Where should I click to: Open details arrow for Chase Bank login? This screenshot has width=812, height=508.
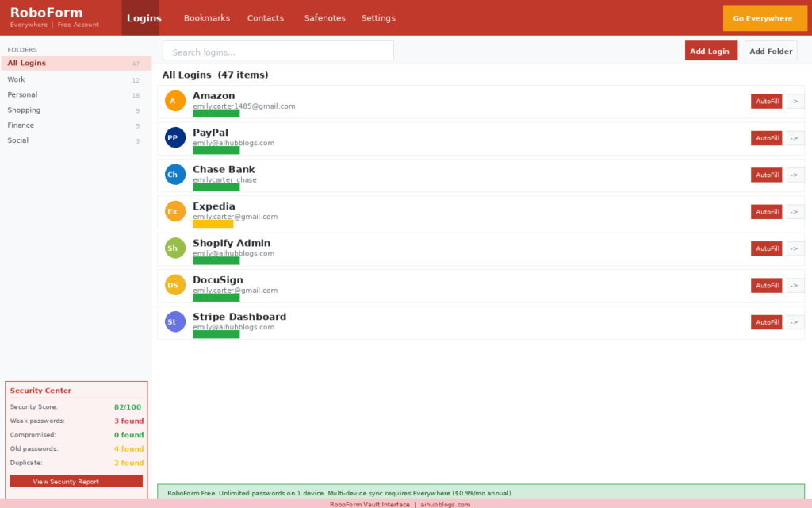point(795,175)
